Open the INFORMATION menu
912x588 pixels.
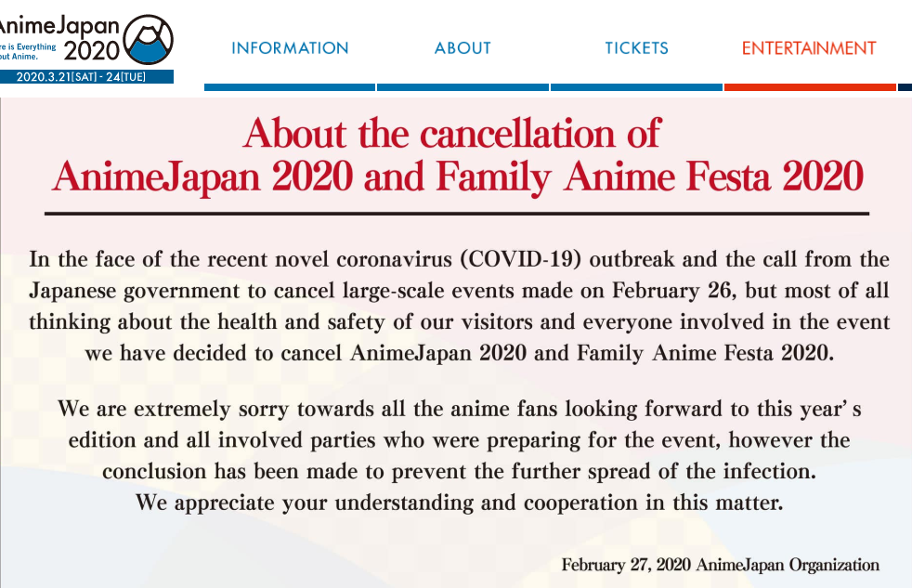tap(290, 47)
